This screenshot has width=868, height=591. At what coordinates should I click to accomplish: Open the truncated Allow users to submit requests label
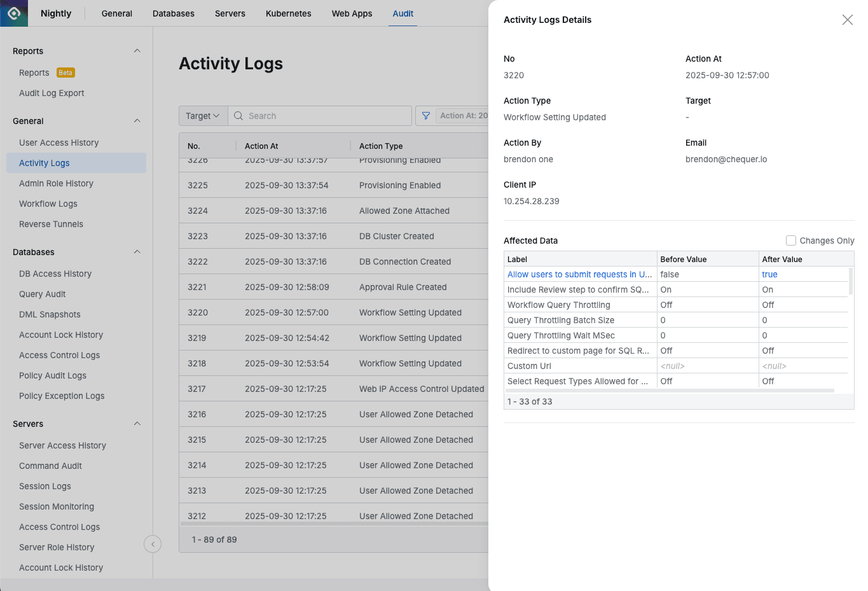[x=579, y=274]
